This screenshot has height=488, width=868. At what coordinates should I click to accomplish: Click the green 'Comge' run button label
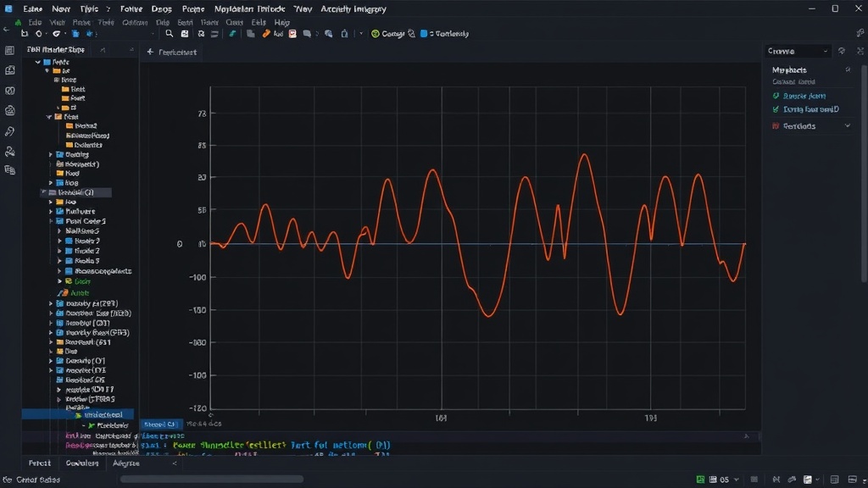tap(393, 34)
